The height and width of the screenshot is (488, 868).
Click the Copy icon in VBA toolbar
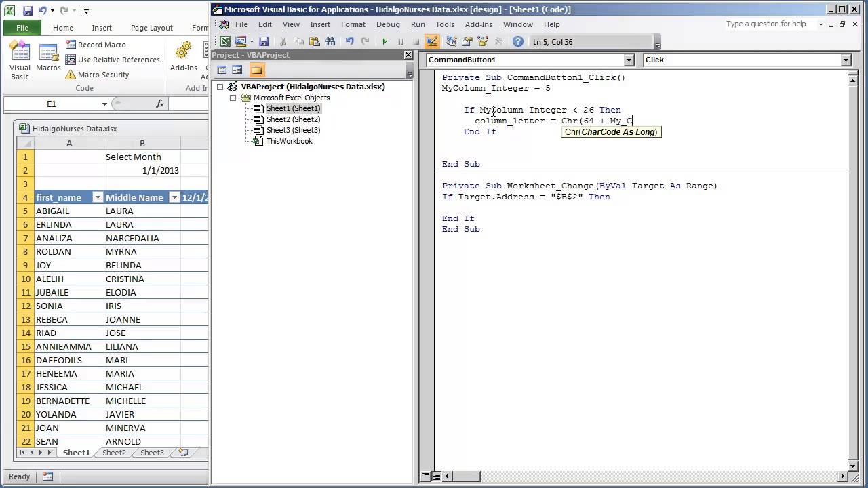pyautogui.click(x=299, y=41)
